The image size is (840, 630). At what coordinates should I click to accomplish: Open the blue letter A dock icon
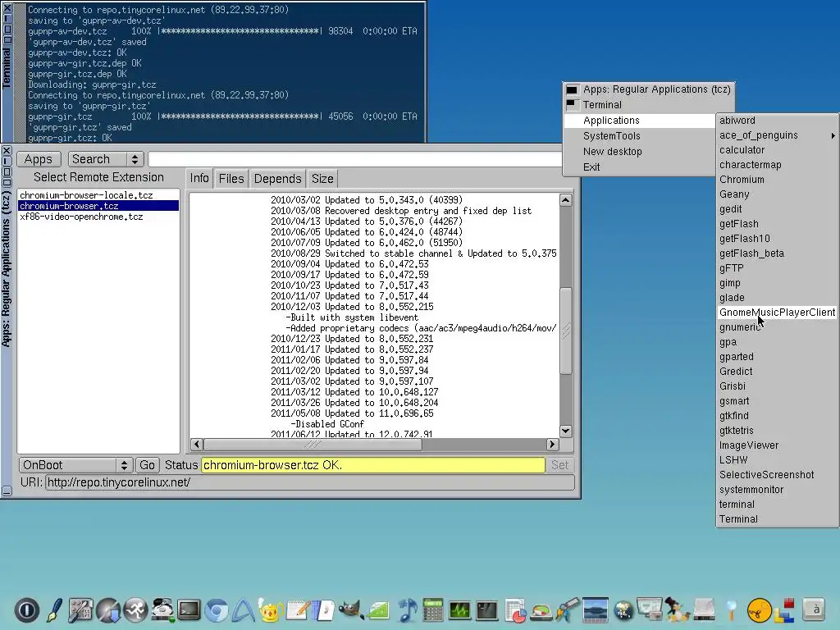243,609
